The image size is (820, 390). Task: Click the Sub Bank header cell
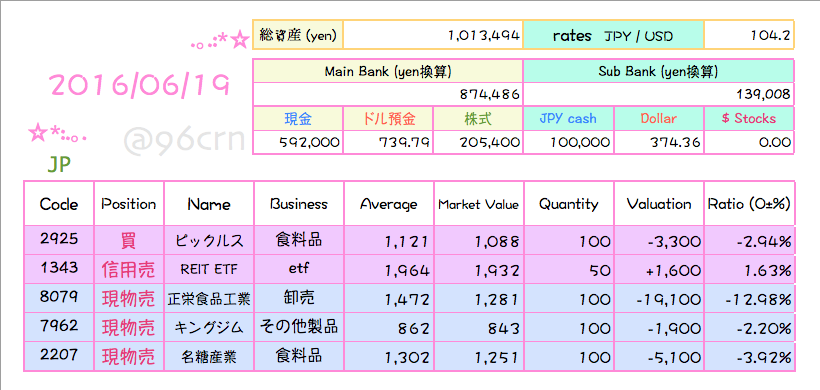(658, 72)
